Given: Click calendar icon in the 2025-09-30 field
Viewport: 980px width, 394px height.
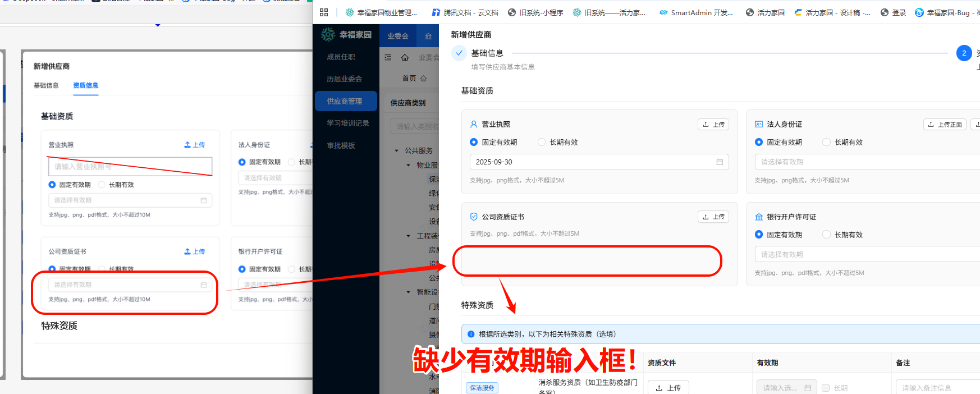Looking at the screenshot, I should [x=720, y=162].
